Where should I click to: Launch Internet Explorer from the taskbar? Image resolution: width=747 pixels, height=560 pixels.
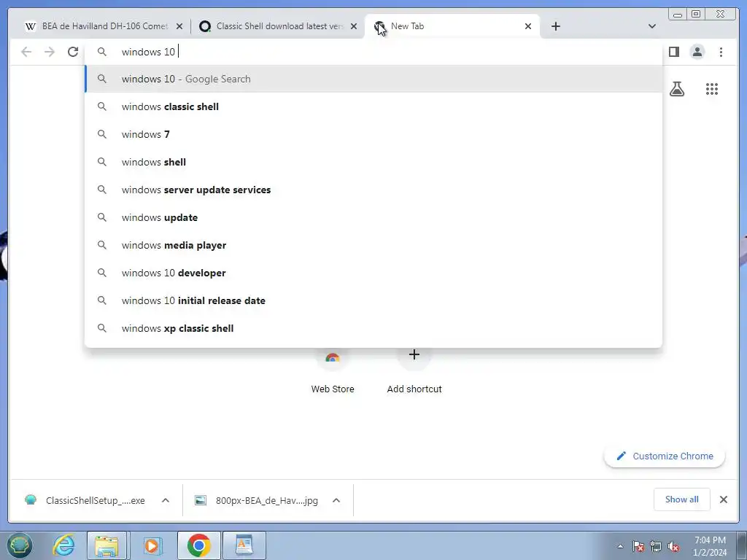64,545
